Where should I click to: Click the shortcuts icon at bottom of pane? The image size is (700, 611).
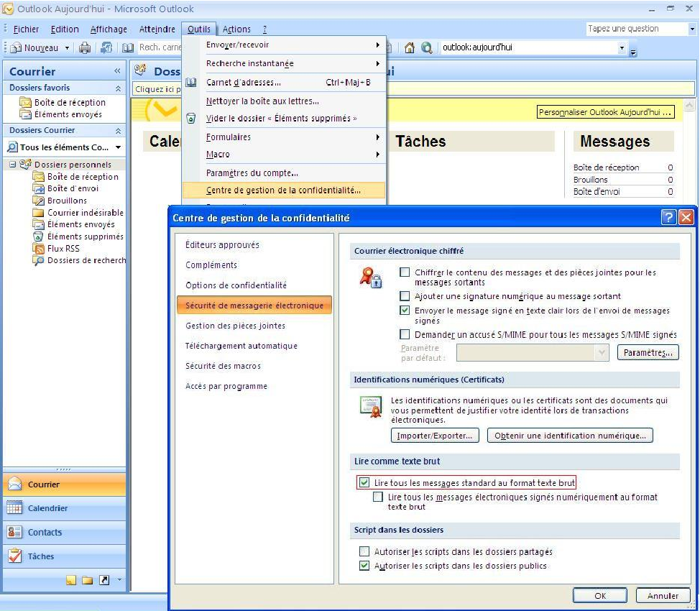[x=104, y=580]
